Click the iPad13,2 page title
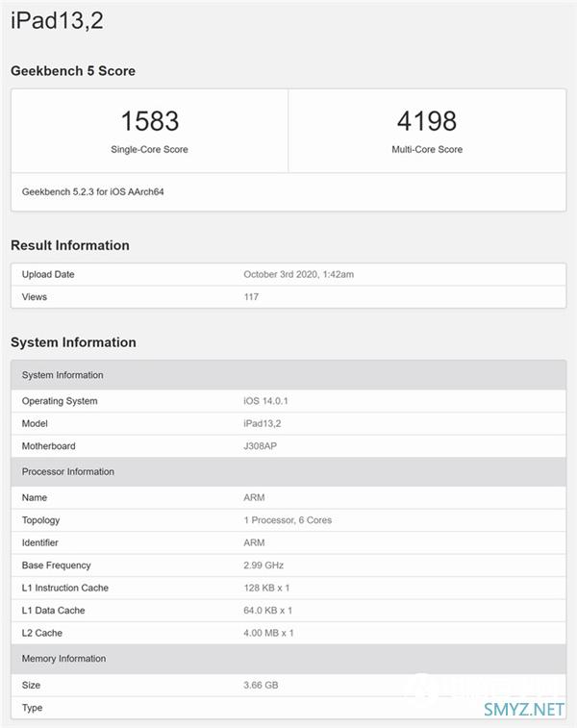Screen dimensions: 577x728 click(x=57, y=21)
